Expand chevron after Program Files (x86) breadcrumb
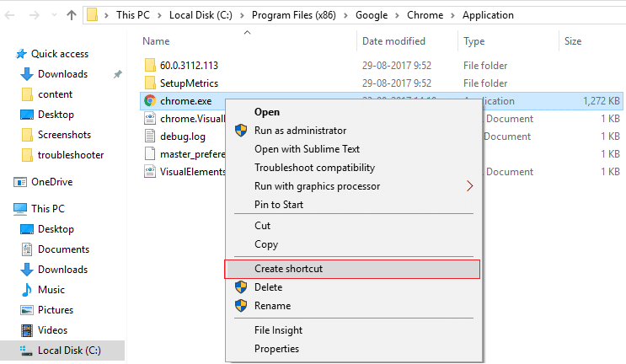The image size is (626, 364). coord(345,15)
